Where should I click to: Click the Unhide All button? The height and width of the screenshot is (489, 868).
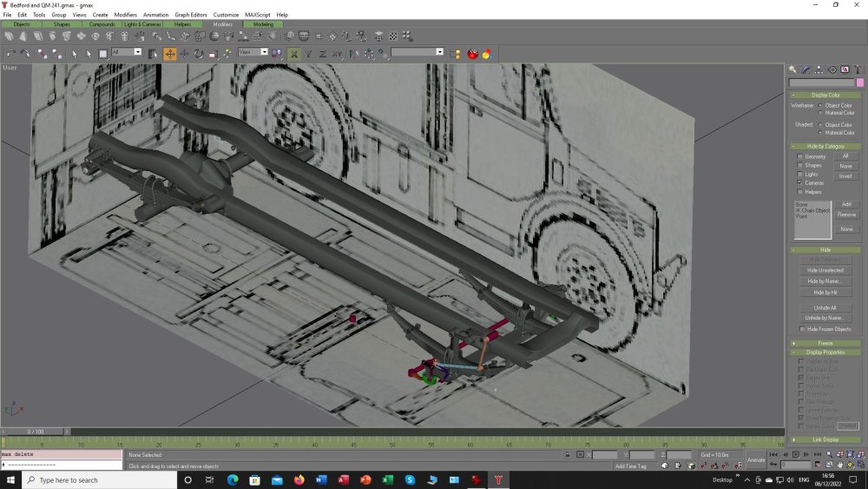point(825,307)
